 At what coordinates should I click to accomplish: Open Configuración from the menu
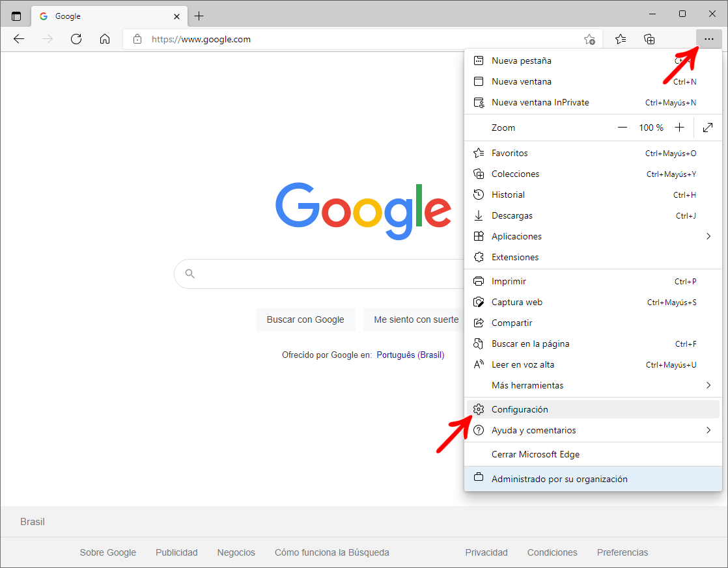pyautogui.click(x=593, y=409)
